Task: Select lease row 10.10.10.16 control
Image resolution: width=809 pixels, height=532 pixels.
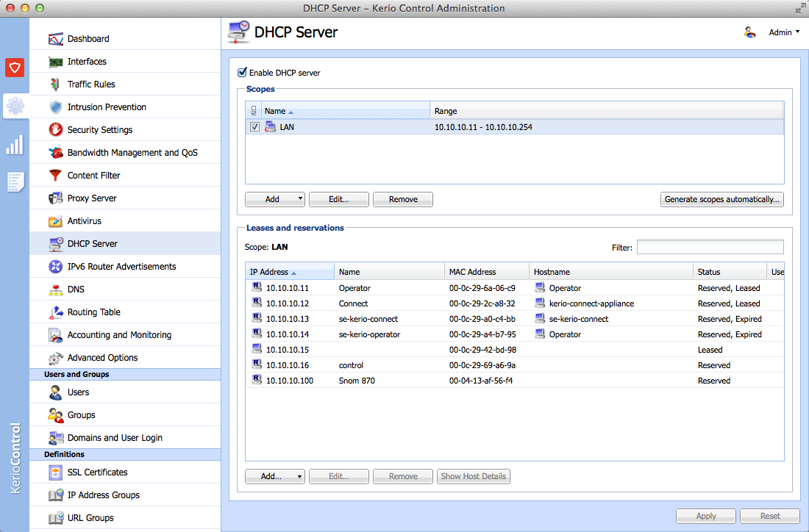Action: (x=514, y=365)
